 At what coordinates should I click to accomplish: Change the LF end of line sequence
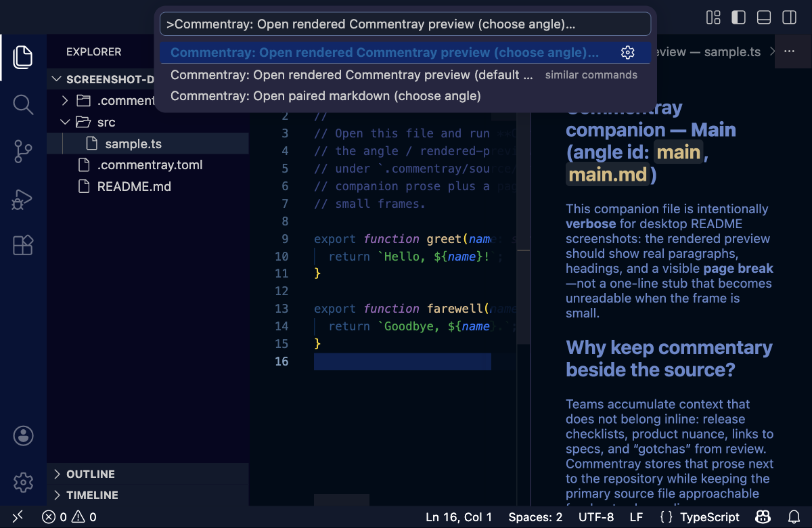(x=636, y=517)
